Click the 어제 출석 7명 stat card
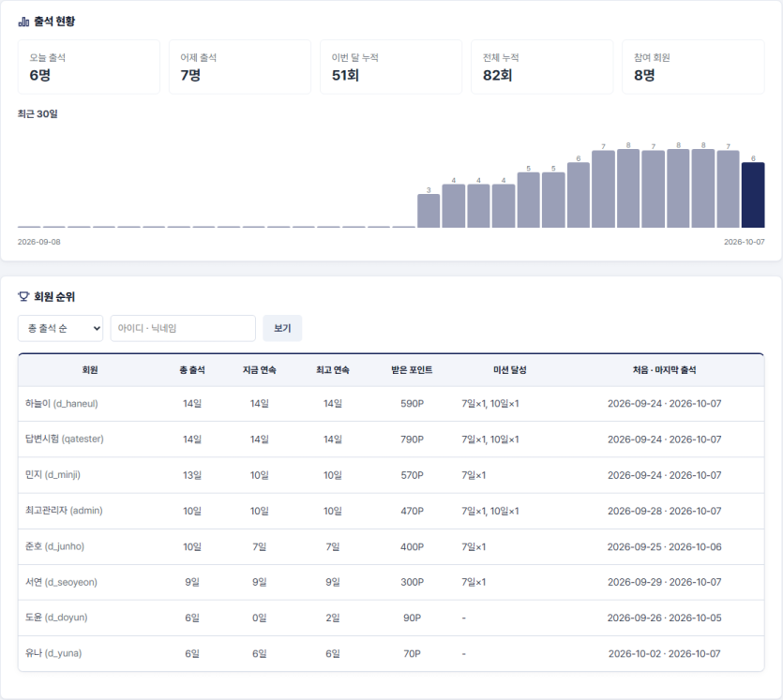 pos(240,67)
